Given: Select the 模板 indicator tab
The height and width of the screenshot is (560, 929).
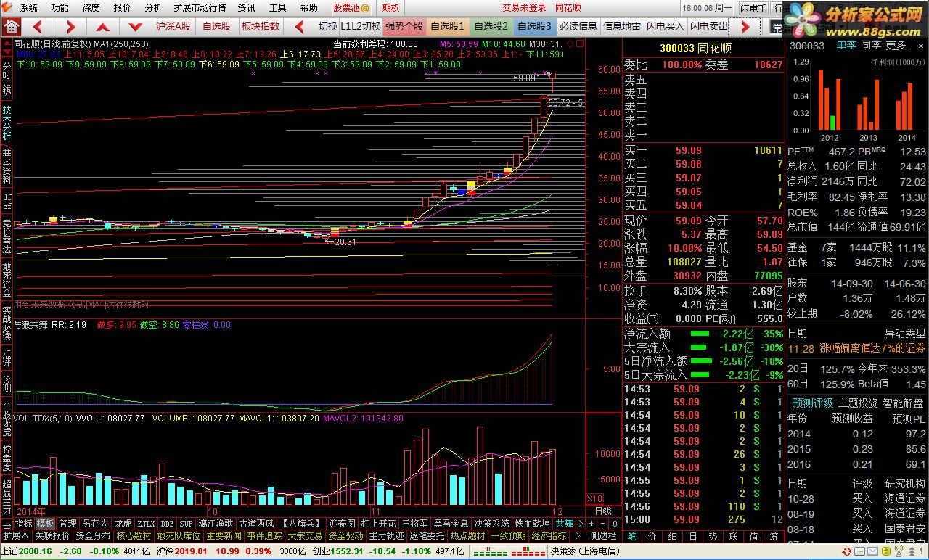Looking at the screenshot, I should click(45, 523).
